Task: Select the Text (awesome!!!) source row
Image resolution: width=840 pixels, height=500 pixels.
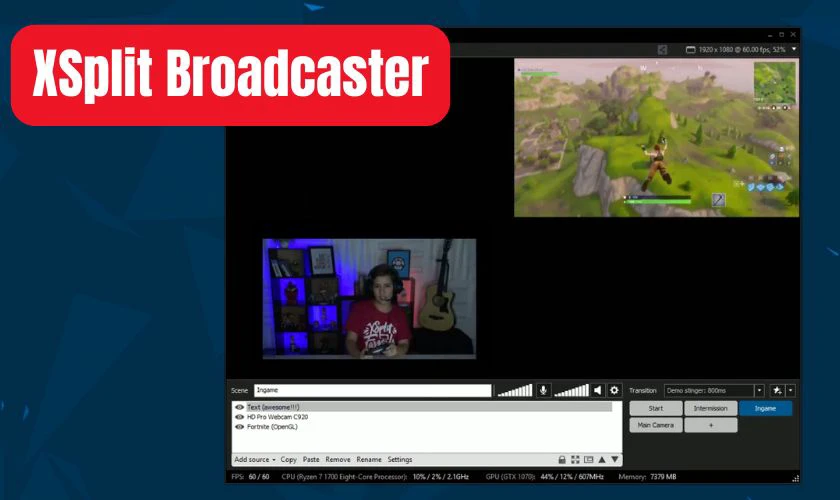Action: (423, 407)
